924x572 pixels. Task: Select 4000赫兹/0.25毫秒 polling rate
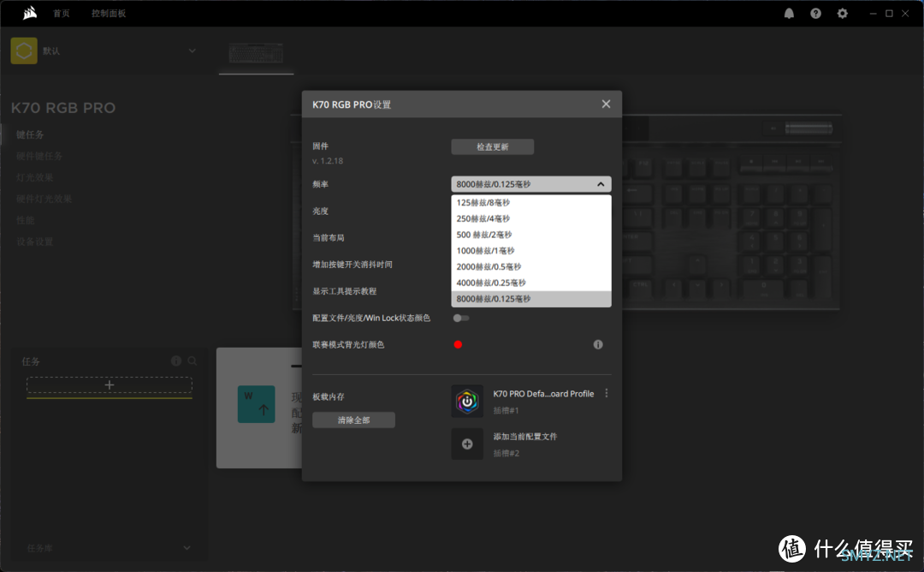point(531,283)
